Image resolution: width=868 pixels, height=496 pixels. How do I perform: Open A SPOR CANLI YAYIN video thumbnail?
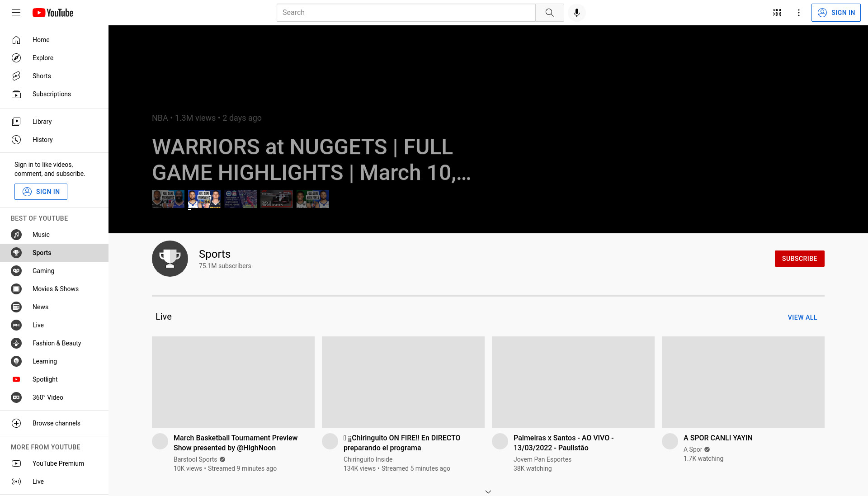pyautogui.click(x=743, y=382)
